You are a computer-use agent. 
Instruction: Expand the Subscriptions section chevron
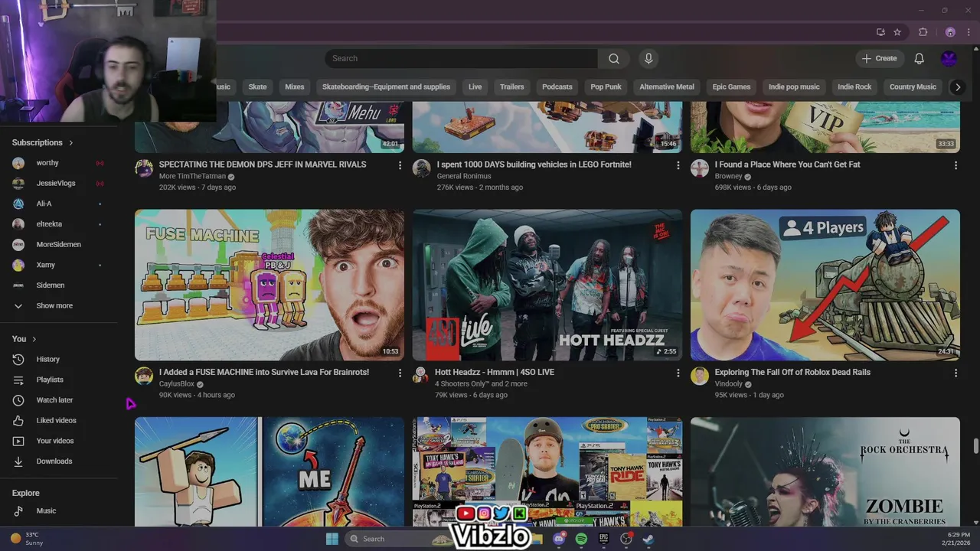click(71, 142)
